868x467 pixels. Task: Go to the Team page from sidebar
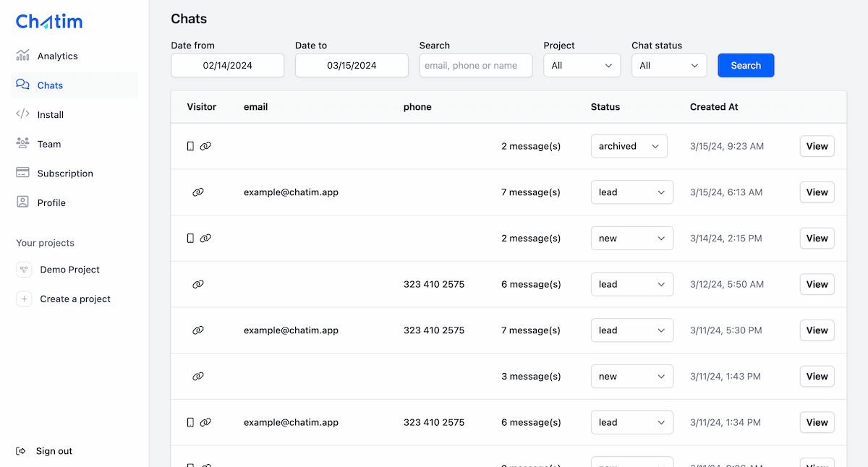pyautogui.click(x=48, y=143)
